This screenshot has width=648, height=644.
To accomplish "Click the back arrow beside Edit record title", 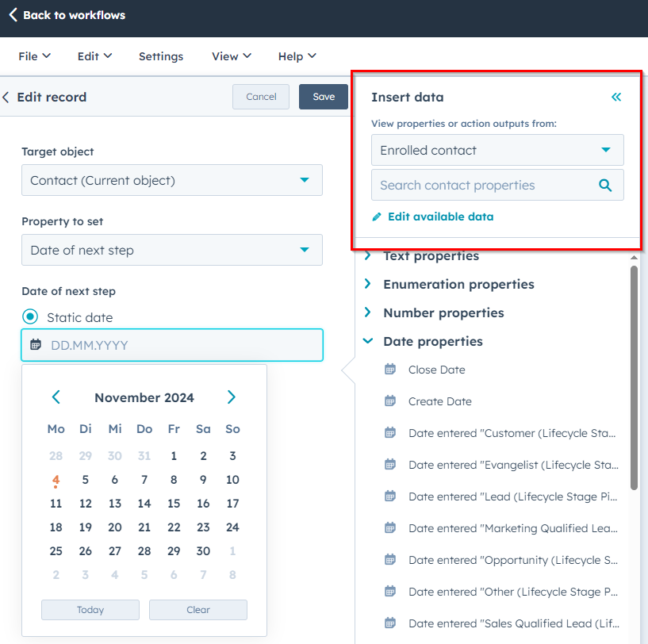I will 6,97.
